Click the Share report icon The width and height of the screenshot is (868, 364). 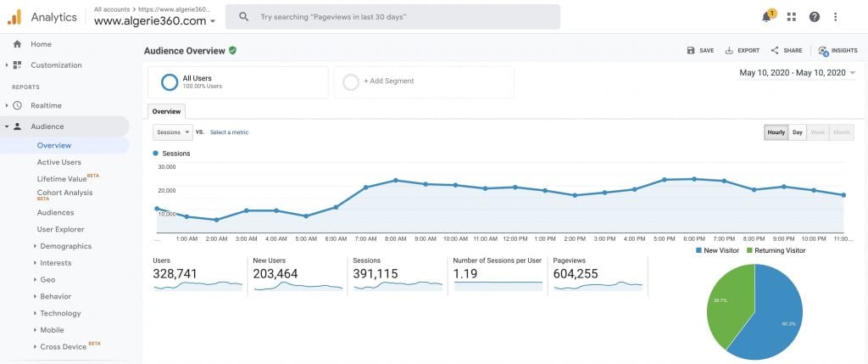(x=775, y=51)
